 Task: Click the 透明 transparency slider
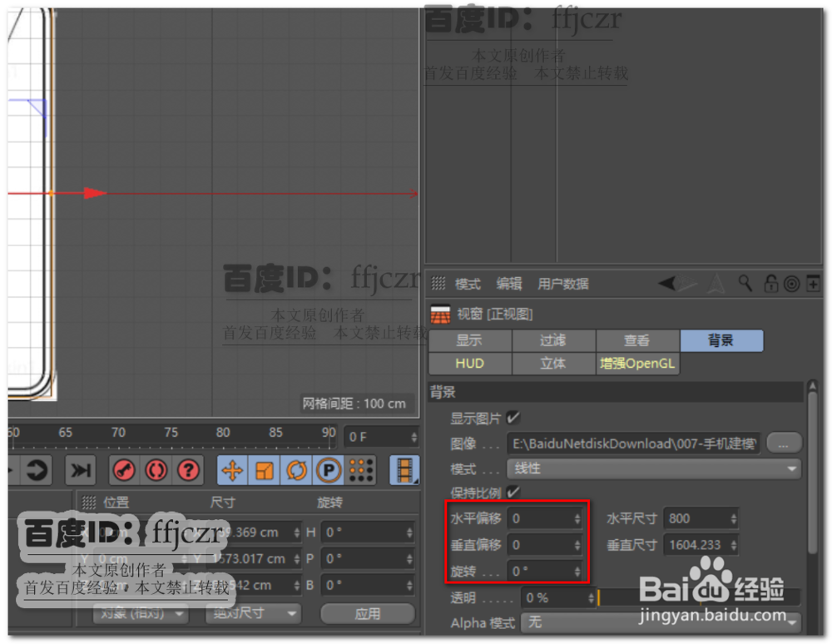(699, 598)
